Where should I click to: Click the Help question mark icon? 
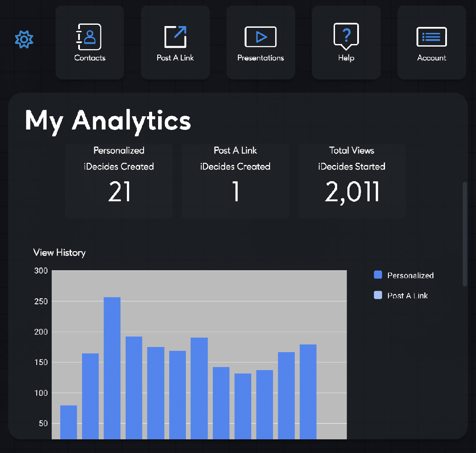[346, 36]
